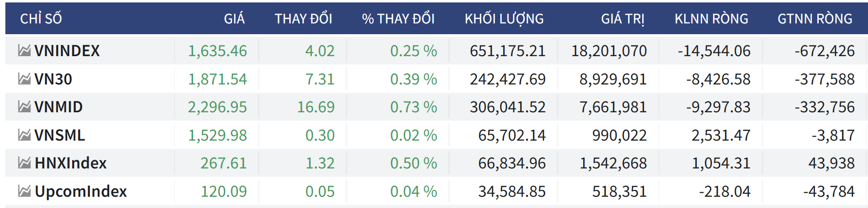Click the chart icon beside VNSML

24,135
